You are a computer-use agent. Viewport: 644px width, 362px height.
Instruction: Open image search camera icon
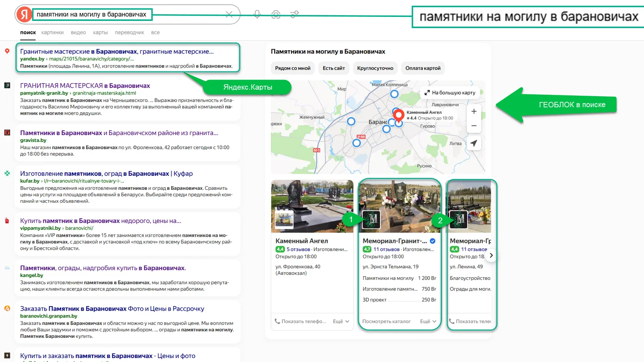pyautogui.click(x=276, y=14)
